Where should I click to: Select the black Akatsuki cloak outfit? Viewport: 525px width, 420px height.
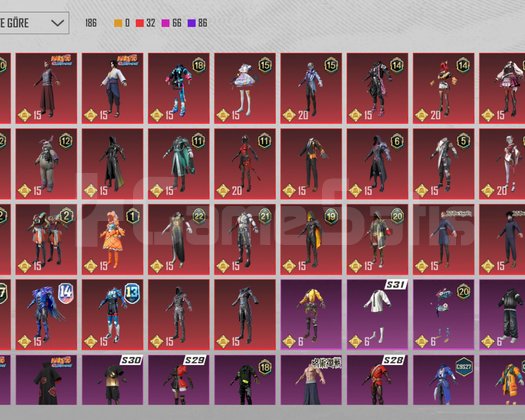click(x=47, y=380)
